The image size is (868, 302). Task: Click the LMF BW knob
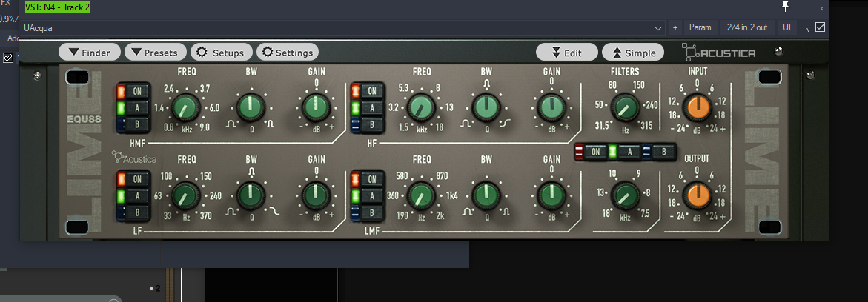(486, 196)
